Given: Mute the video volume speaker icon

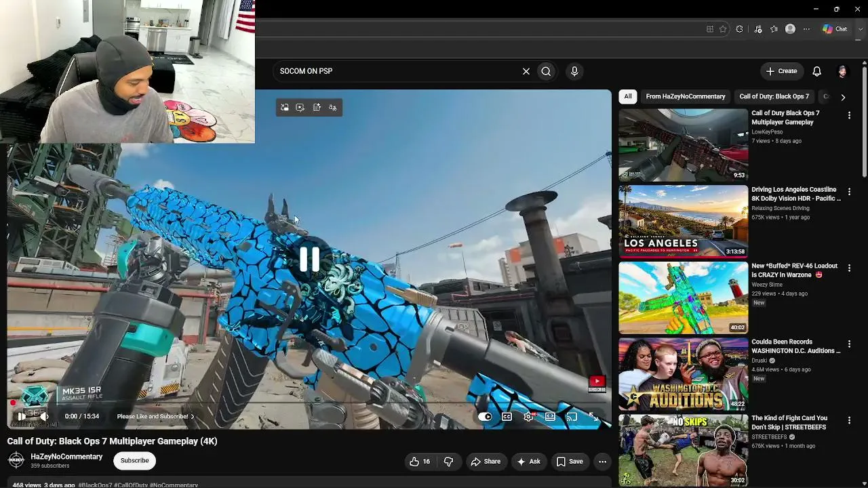Looking at the screenshot, I should (x=44, y=416).
